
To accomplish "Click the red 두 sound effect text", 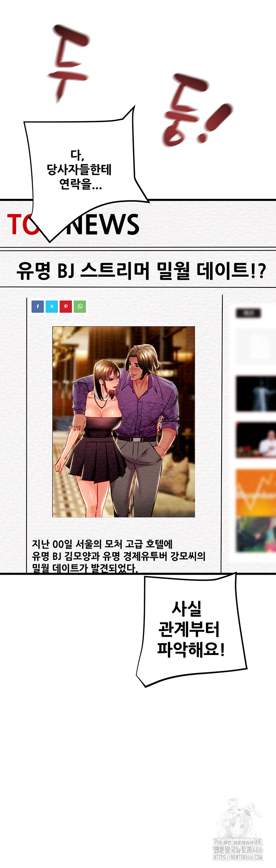I will (x=69, y=63).
